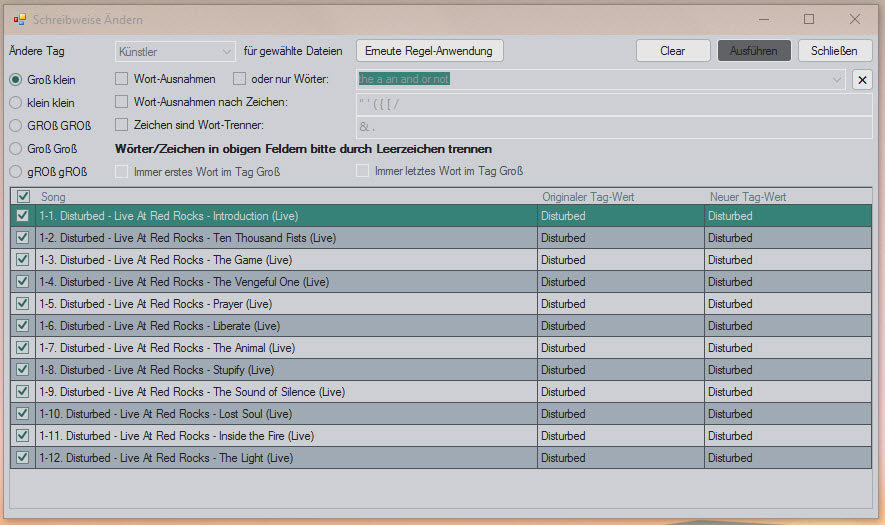This screenshot has height=525, width=885.
Task: Click the Wort-Trenner characters field with '& .'
Action: coord(614,127)
